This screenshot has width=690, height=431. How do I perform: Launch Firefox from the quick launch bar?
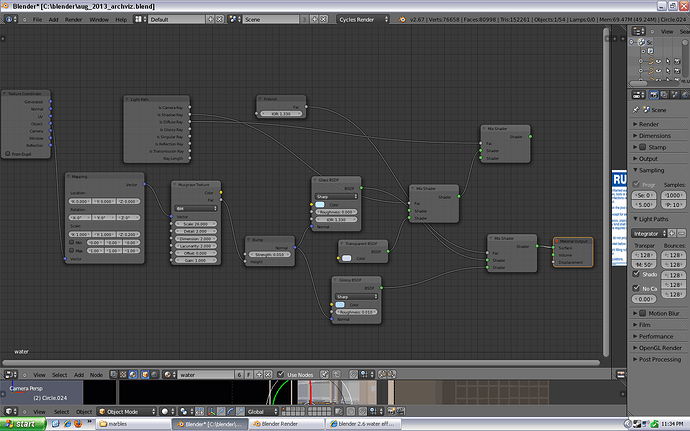78,424
